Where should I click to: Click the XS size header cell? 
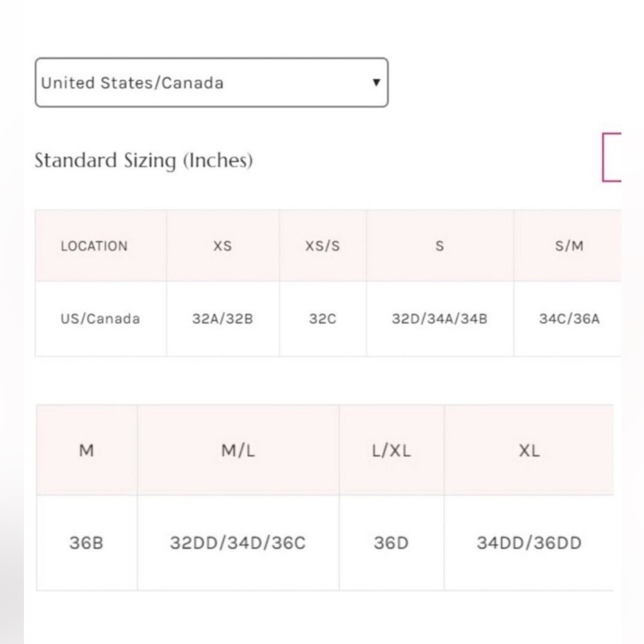pyautogui.click(x=223, y=245)
